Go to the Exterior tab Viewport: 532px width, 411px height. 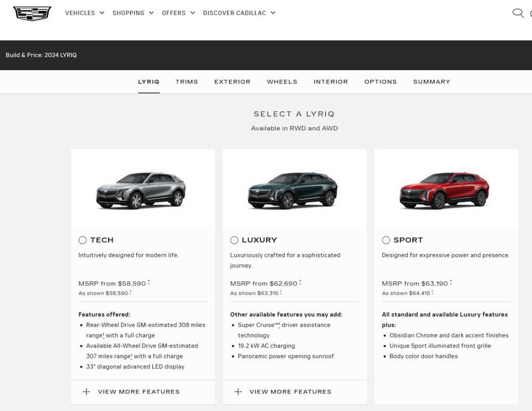(x=232, y=82)
